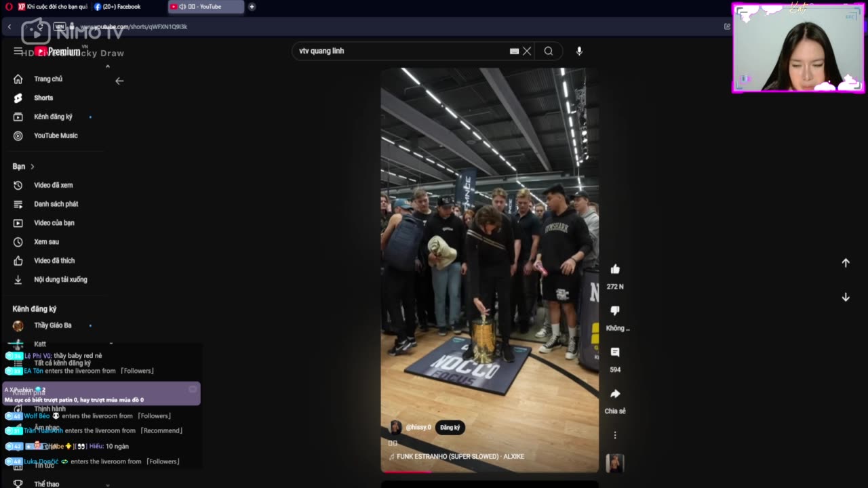Open Trang chủ in the sidebar

(x=48, y=79)
